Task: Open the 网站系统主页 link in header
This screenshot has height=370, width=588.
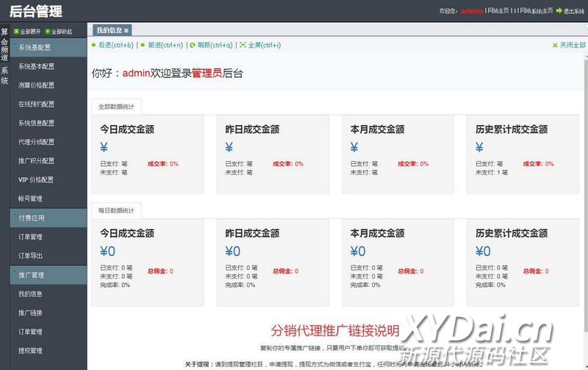Action: [x=537, y=11]
